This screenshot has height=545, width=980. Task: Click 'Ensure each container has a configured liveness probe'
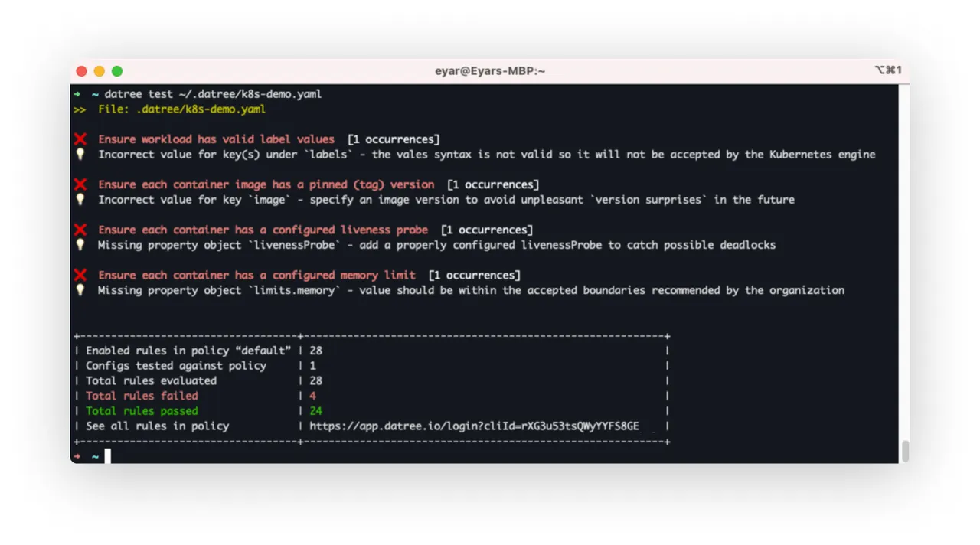point(263,230)
